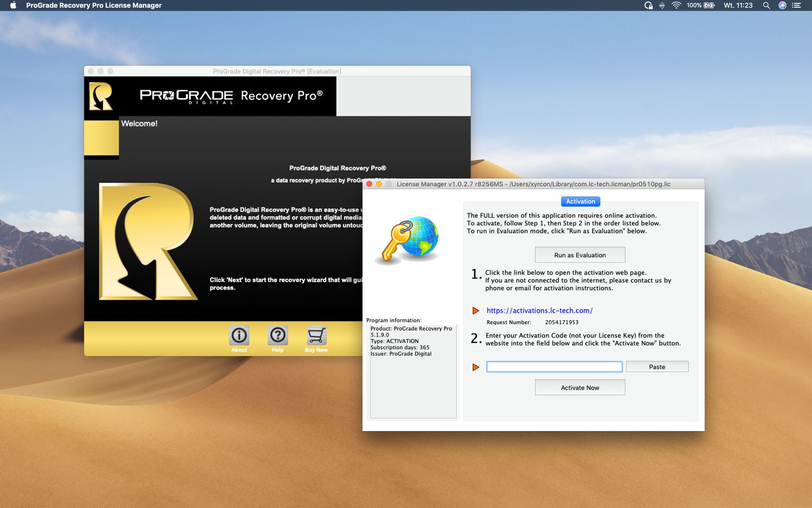Click the Program information text box
The image size is (812, 508).
(x=413, y=371)
